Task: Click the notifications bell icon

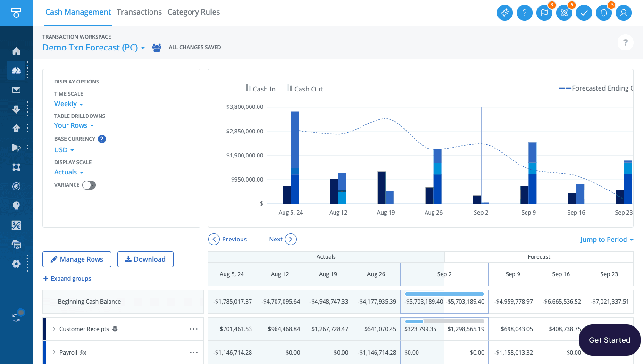Action: (604, 13)
